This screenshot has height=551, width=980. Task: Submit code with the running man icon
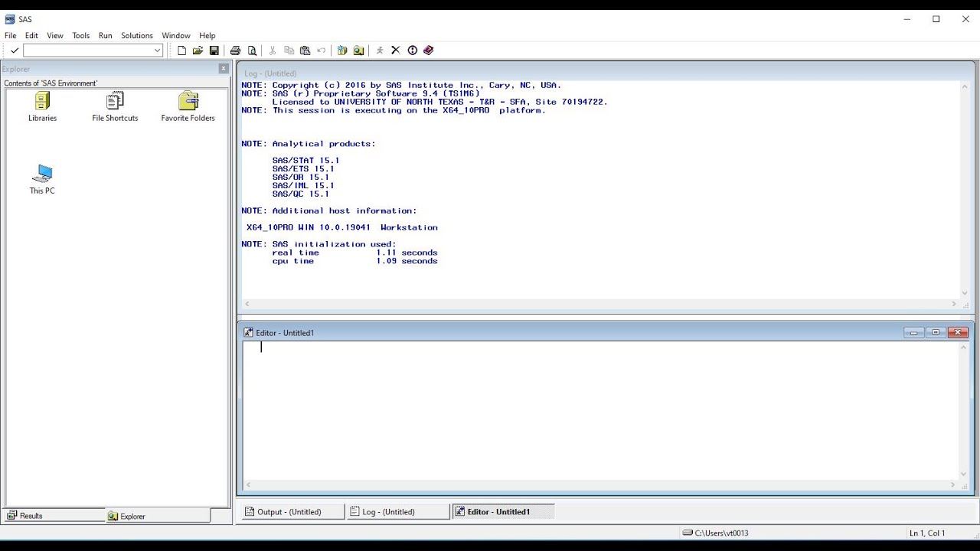[x=379, y=51]
